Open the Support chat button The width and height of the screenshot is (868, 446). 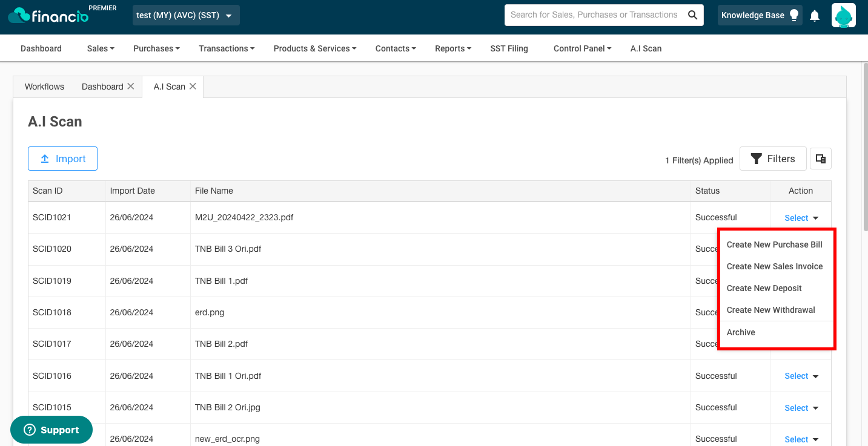[51, 430]
